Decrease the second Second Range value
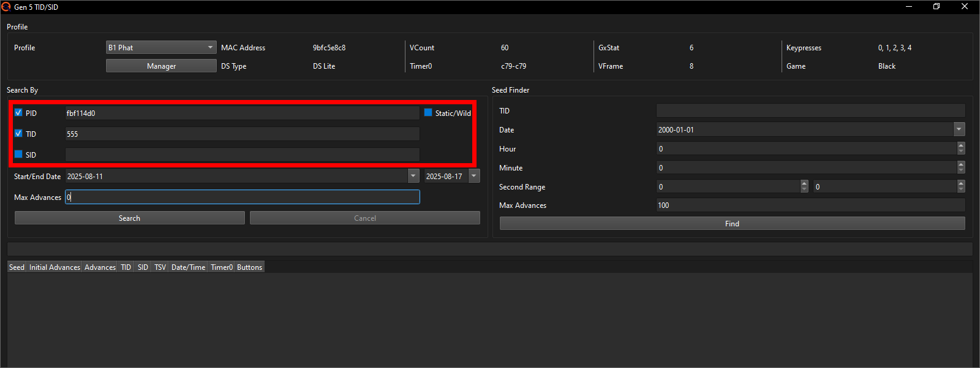The height and width of the screenshot is (368, 980). (961, 190)
